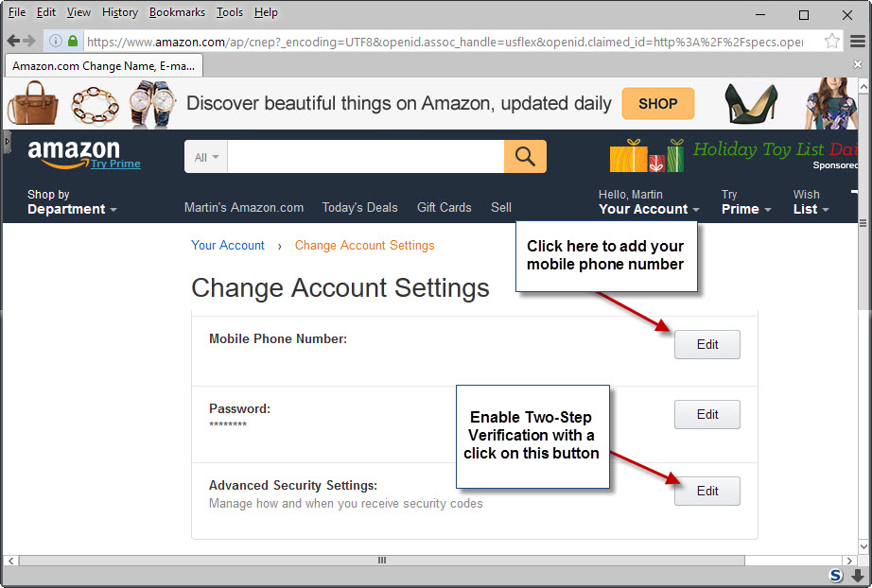Screen dimensions: 872x588
Task: Click the scroll right arrow
Action: (849, 561)
